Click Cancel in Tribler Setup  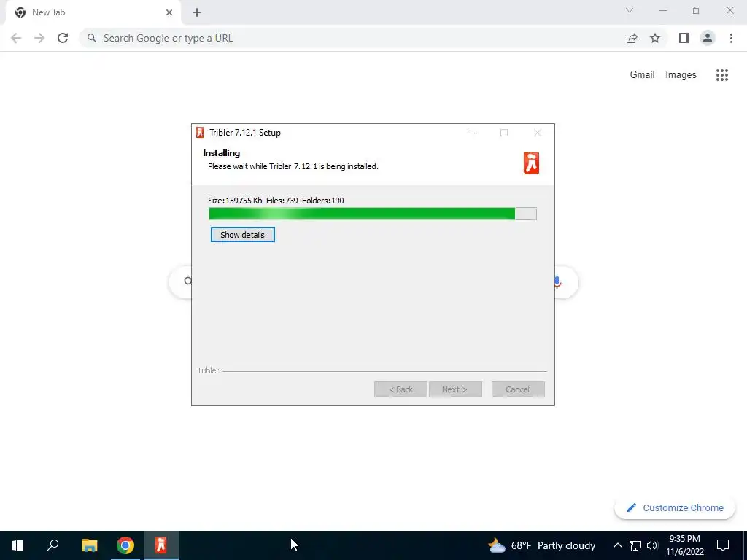[x=518, y=389]
